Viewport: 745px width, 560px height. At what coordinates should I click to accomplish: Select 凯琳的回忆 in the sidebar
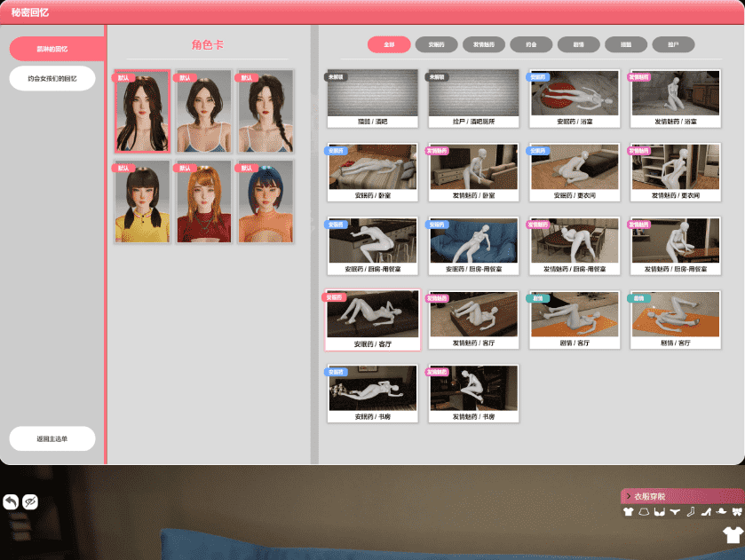pos(52,48)
